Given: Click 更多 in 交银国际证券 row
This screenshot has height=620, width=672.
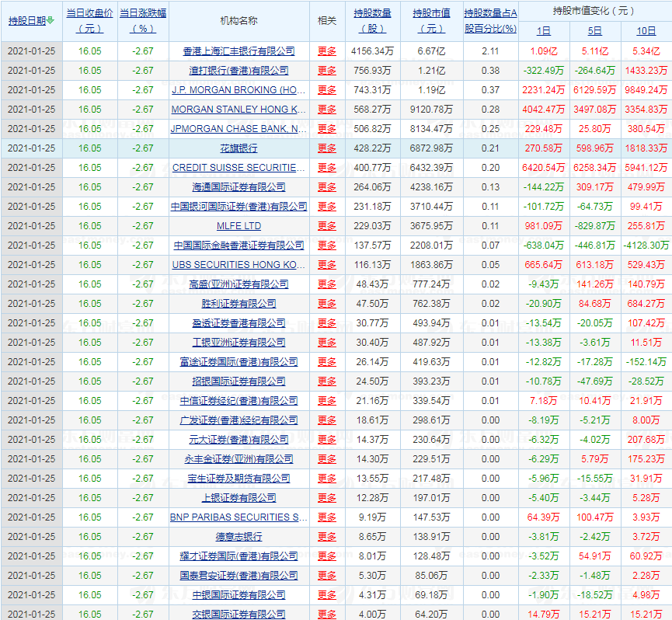Looking at the screenshot, I should [x=327, y=615].
